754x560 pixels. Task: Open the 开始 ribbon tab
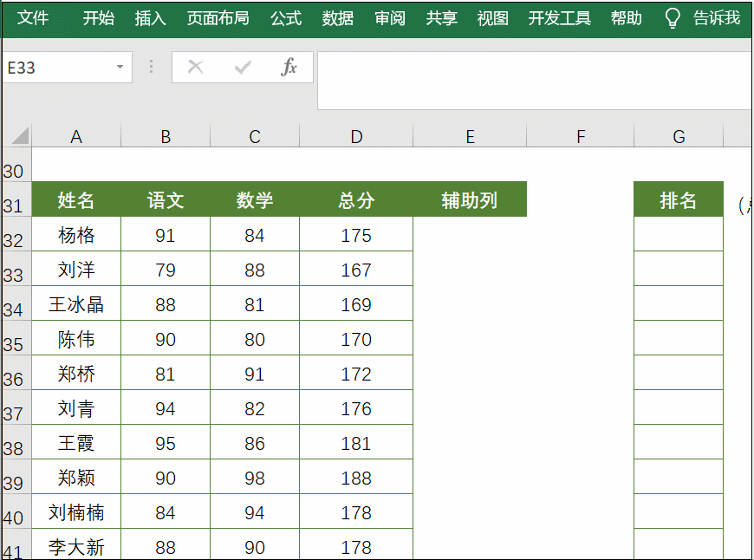[x=99, y=18]
